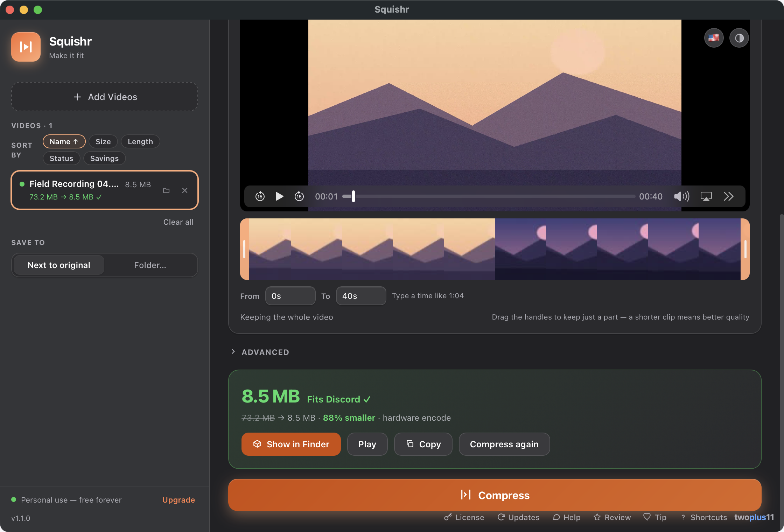Click the filmstrip timeline thumbnails
Image resolution: width=784 pixels, height=532 pixels.
495,249
